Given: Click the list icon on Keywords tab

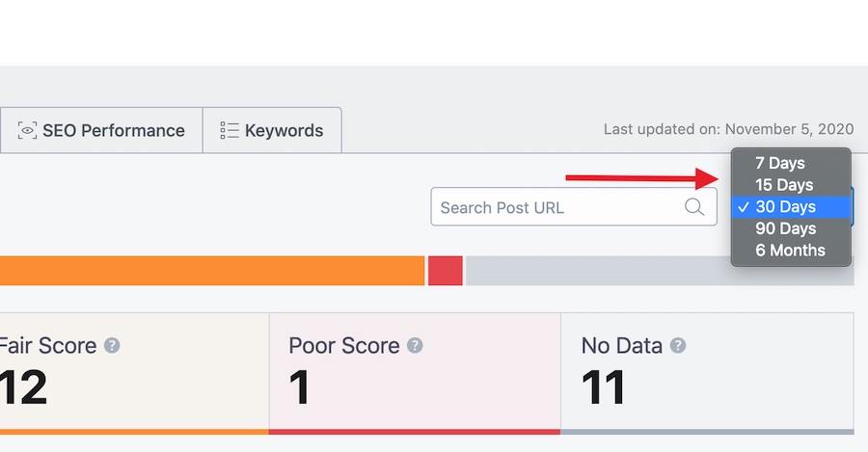Looking at the screenshot, I should coord(230,130).
